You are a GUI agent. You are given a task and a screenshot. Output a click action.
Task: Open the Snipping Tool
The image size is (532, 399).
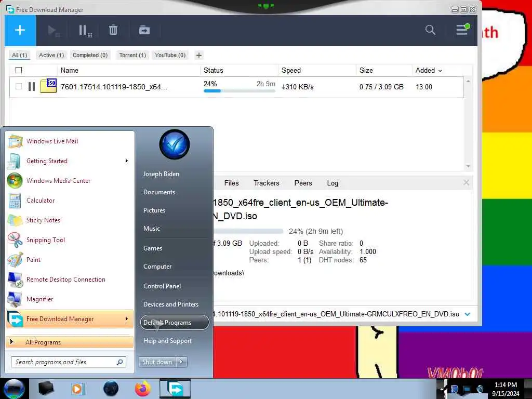pyautogui.click(x=70, y=240)
